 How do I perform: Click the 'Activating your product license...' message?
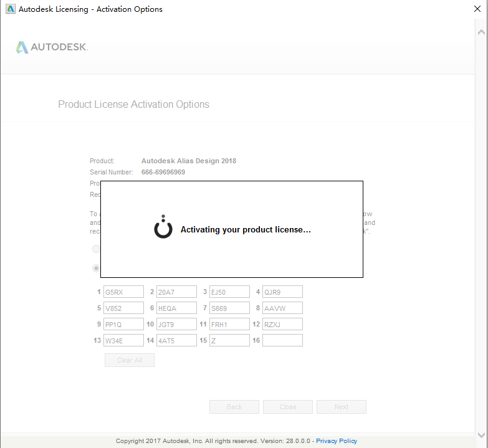(x=246, y=229)
